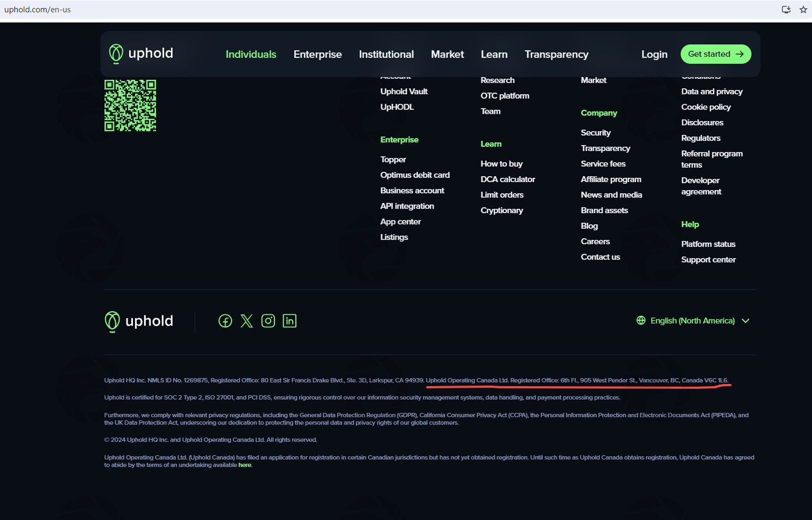
Task: Click the '© 2024 Uphold HQ Inc.' copyright text
Action: coord(211,440)
